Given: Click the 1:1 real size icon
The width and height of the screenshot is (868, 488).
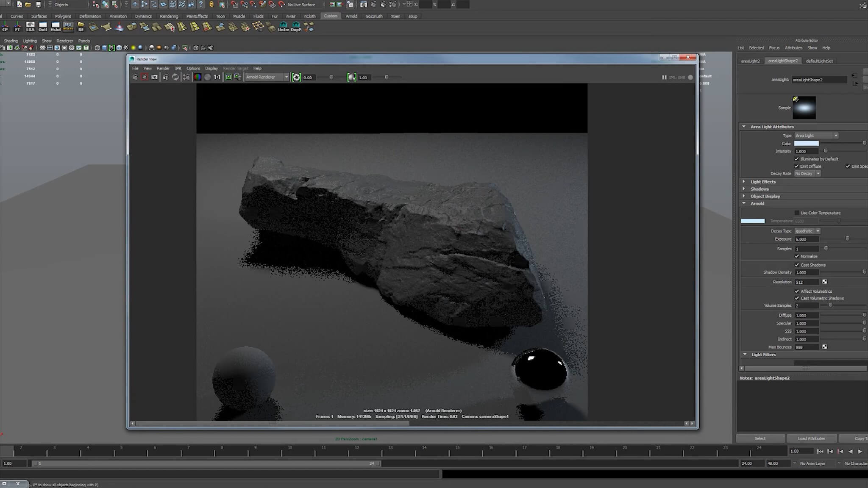Looking at the screenshot, I should pos(217,77).
